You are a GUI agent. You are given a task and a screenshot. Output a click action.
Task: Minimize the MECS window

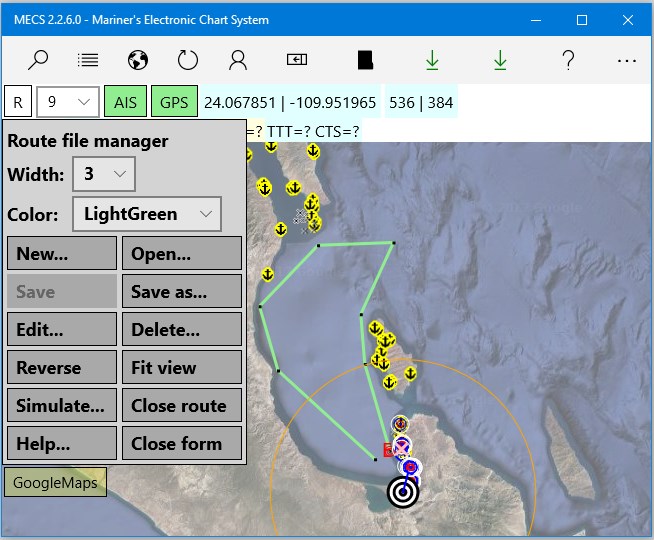[x=536, y=20]
